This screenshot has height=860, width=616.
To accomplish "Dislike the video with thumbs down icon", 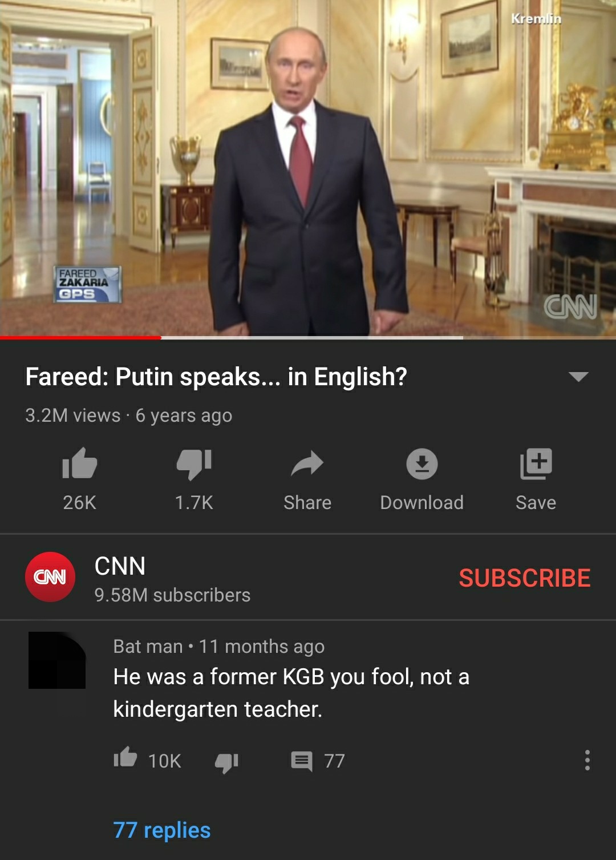I will coord(194,463).
